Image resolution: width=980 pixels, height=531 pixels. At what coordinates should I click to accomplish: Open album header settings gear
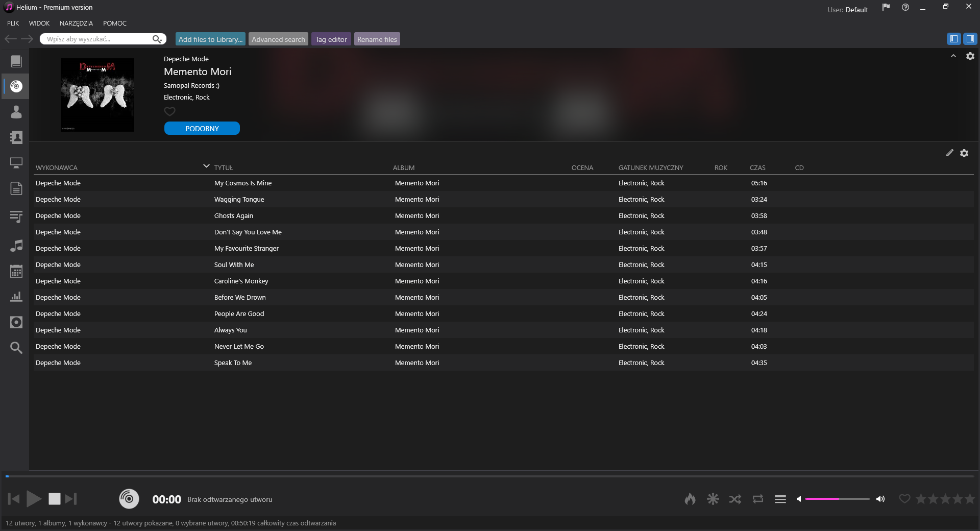pos(970,56)
